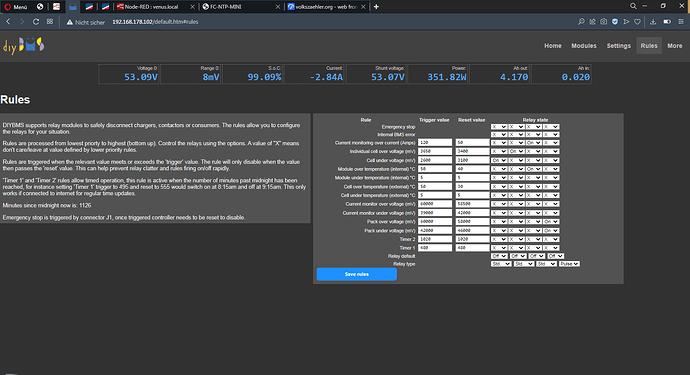Edit Pack over voltage trigger value
690x375 pixels.
tap(435, 222)
